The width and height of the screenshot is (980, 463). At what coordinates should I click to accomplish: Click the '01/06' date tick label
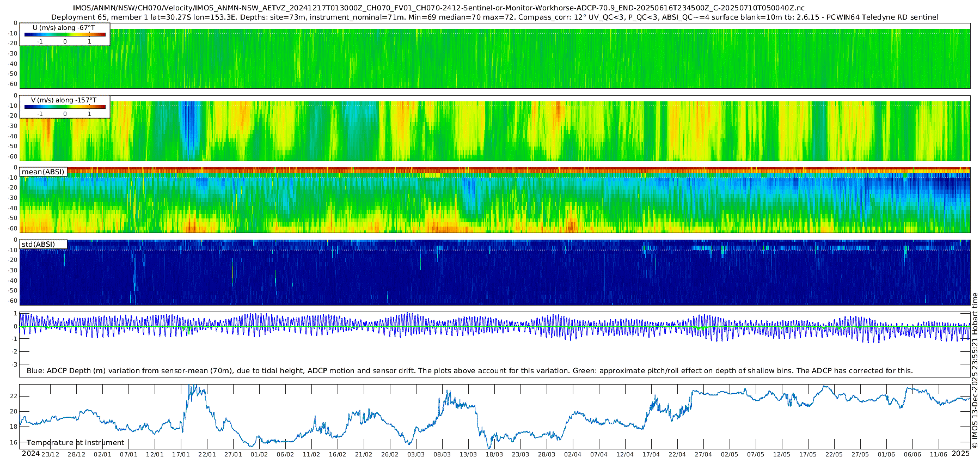(887, 454)
